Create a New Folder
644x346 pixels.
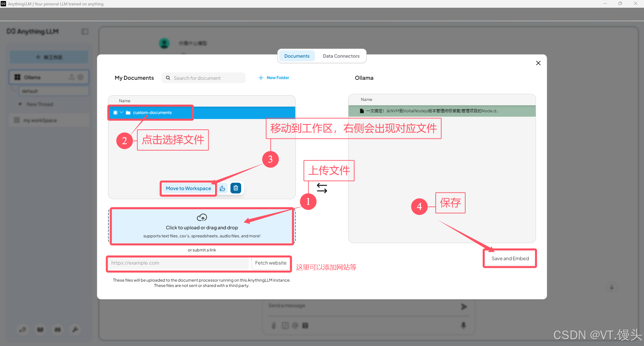[274, 78]
